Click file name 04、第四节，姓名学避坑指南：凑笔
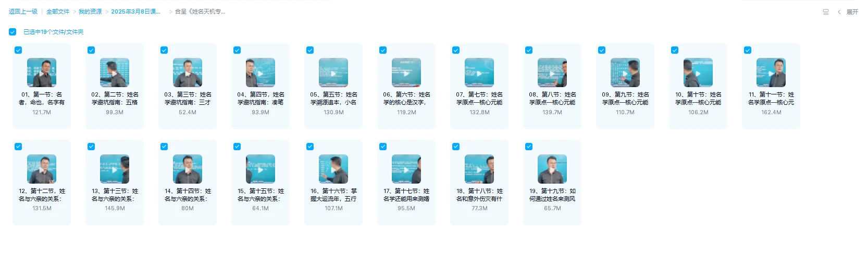This screenshot has height=253, width=868. coord(261,99)
